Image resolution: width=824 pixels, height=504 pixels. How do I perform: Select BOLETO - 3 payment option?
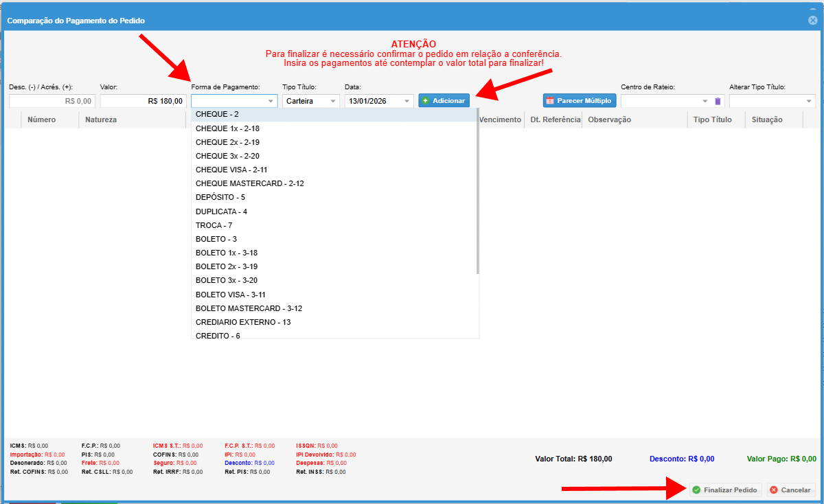216,239
